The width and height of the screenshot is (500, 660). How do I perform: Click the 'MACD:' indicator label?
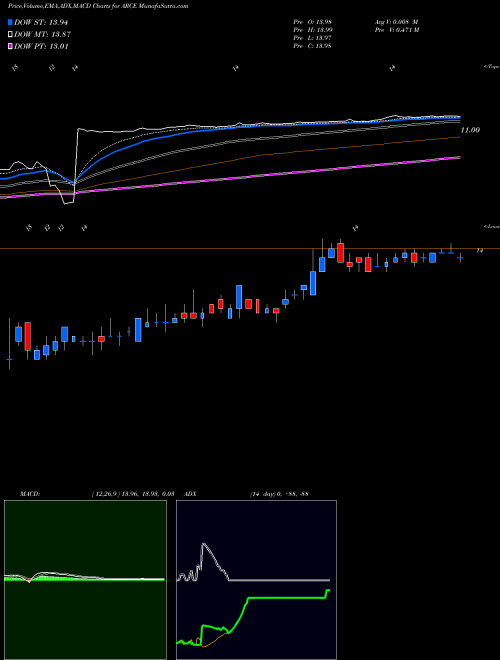pyautogui.click(x=30, y=494)
